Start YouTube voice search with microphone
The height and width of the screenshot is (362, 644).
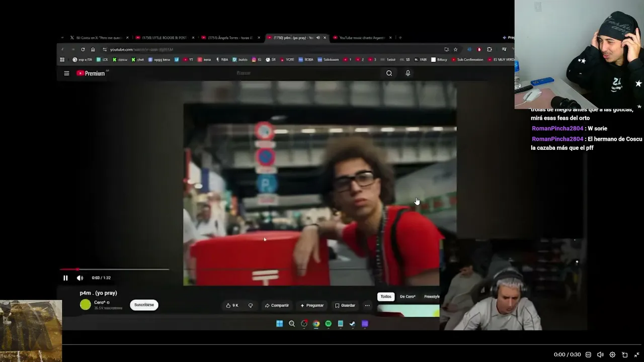click(x=408, y=73)
